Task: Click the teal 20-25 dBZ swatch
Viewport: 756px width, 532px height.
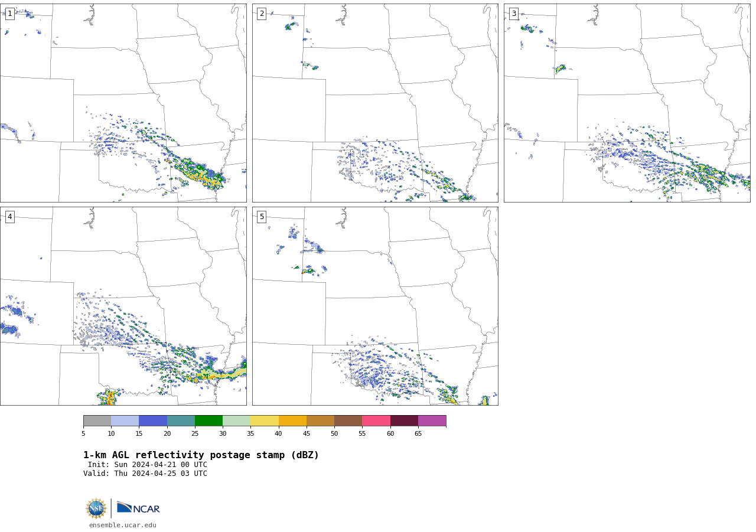Action: pos(181,421)
